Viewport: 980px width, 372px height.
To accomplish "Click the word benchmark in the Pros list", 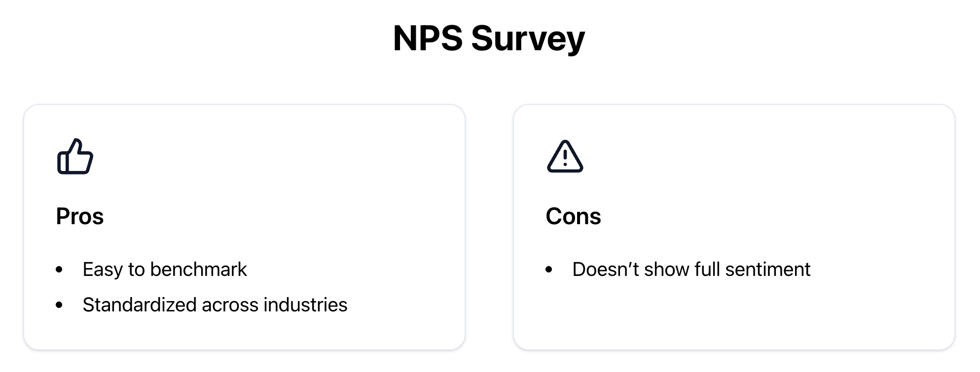I will click(198, 270).
